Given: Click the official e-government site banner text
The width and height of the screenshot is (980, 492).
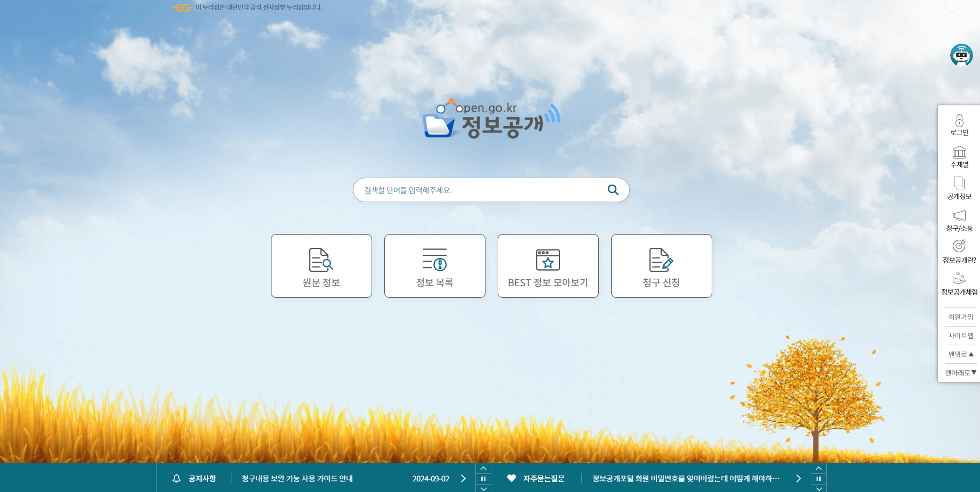Looking at the screenshot, I should pos(259,7).
